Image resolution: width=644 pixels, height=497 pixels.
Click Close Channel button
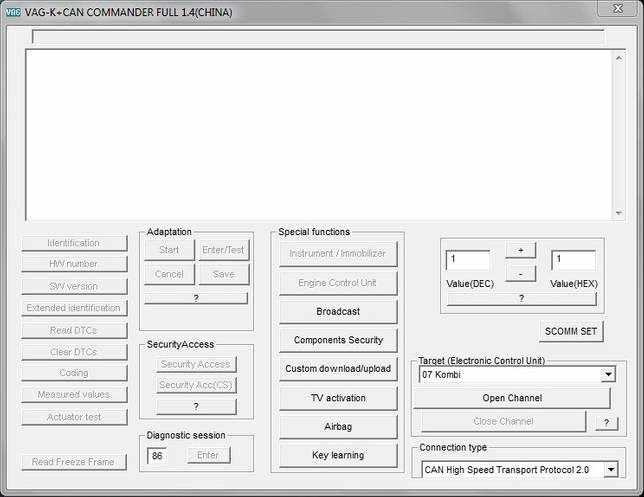[504, 421]
